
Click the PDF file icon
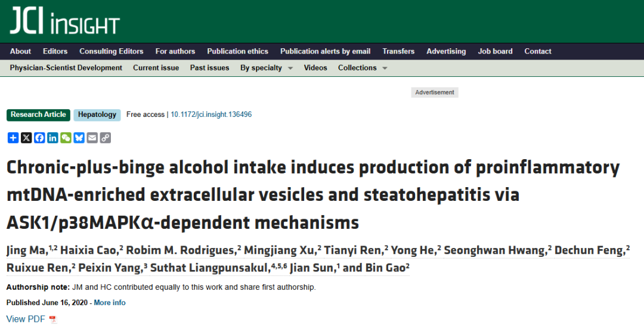[x=52, y=319]
